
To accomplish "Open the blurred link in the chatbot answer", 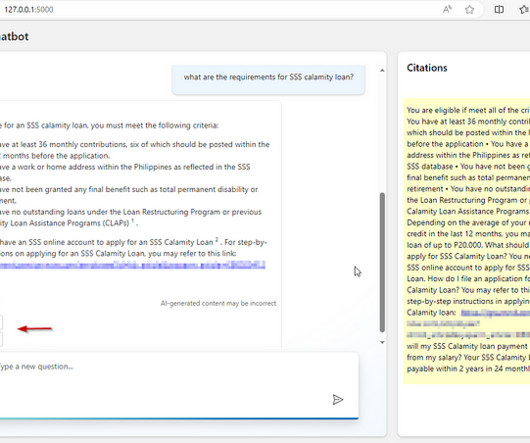I will click(x=132, y=265).
